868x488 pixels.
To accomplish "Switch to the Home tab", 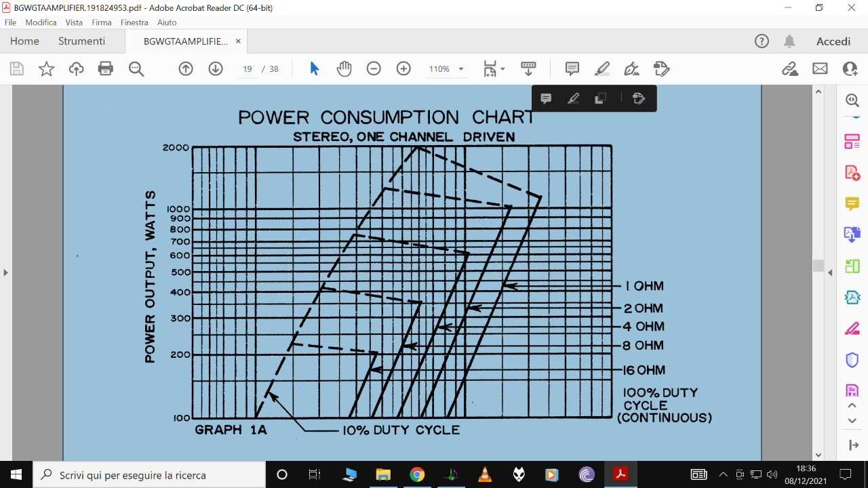I will [x=24, y=41].
